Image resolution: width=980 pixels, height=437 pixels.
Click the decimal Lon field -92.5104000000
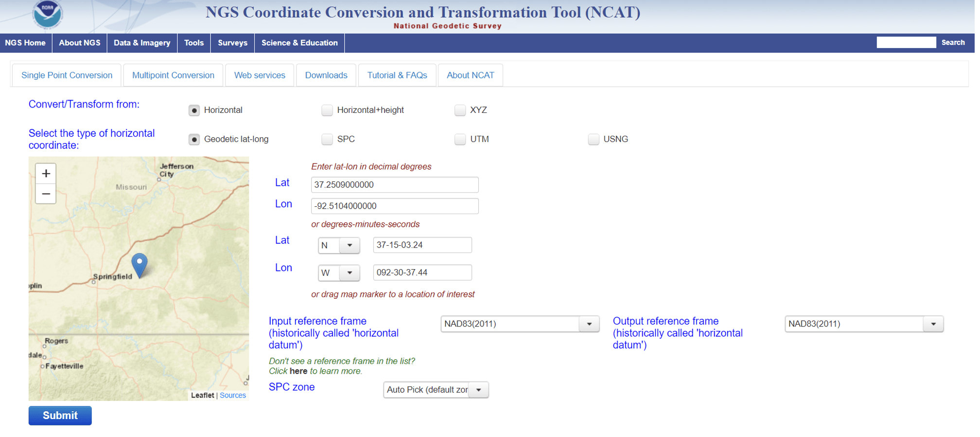[x=395, y=206]
